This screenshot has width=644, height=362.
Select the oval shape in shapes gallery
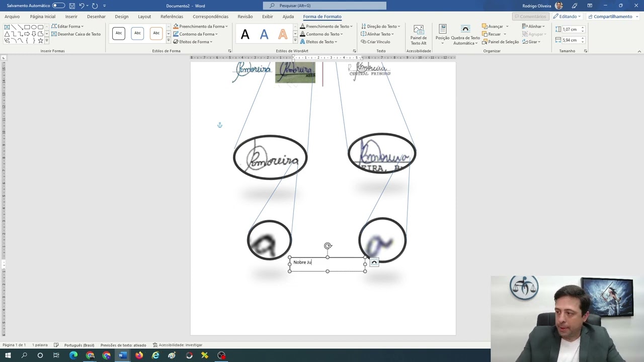(34, 27)
